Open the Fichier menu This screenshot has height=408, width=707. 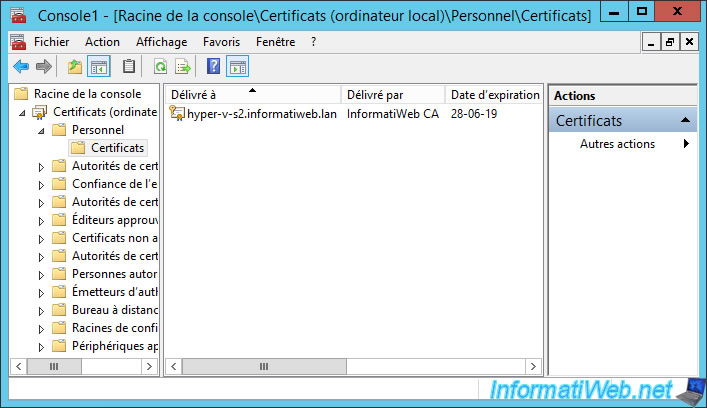pyautogui.click(x=51, y=42)
